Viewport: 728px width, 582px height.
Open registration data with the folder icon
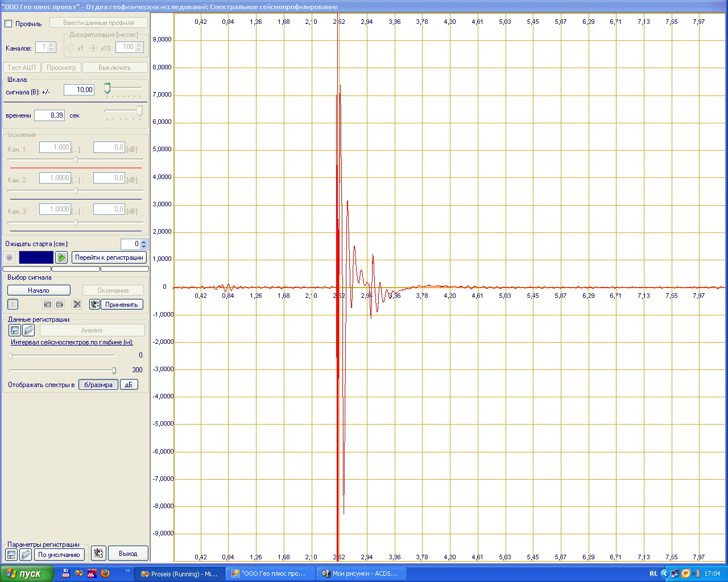tap(28, 330)
